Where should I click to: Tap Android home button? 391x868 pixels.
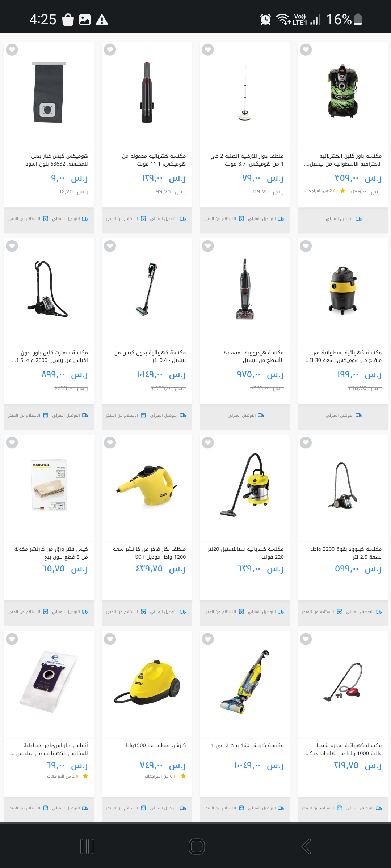click(197, 846)
